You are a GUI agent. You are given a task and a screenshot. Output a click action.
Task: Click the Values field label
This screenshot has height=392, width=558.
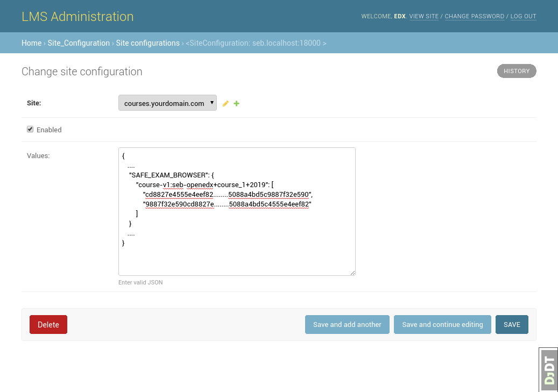coord(38,156)
